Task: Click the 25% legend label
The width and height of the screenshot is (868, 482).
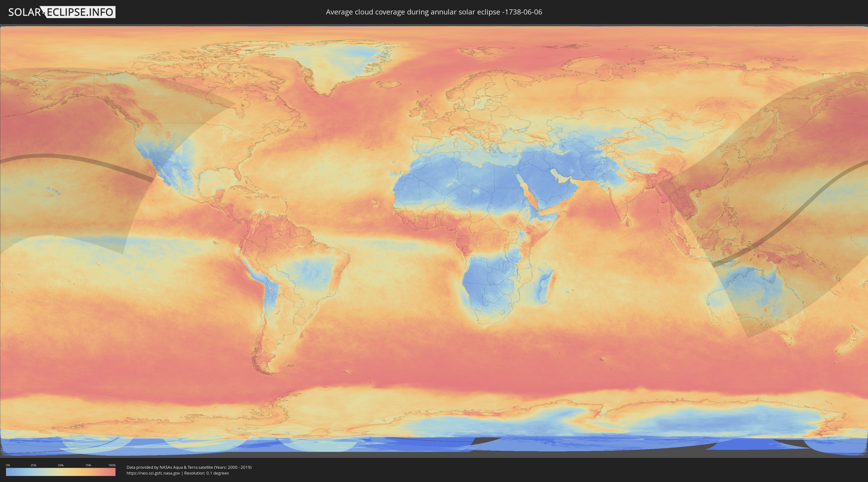Action: click(x=33, y=465)
